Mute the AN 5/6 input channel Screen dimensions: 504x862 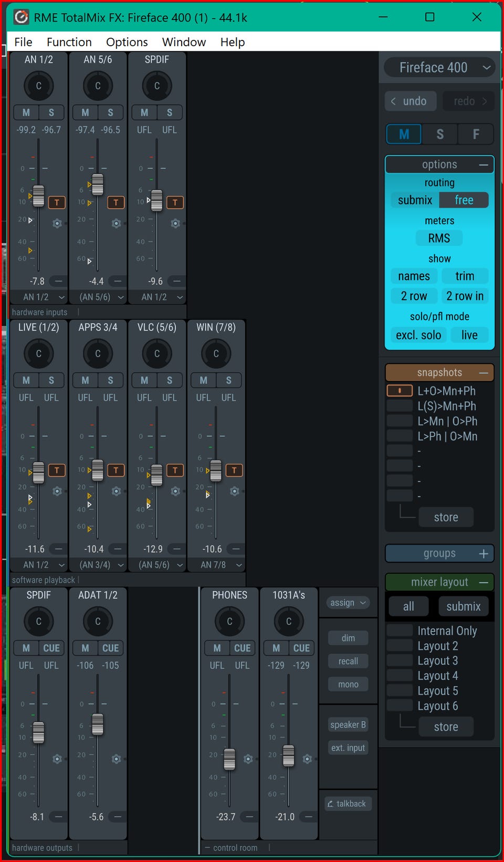(x=85, y=112)
